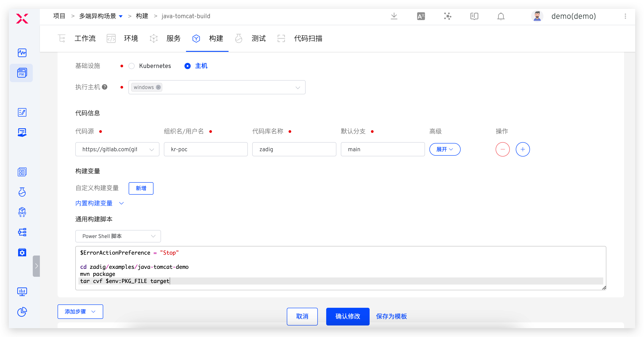Expand the sidebar with the arrow handle
The image size is (644, 337).
[x=36, y=266]
